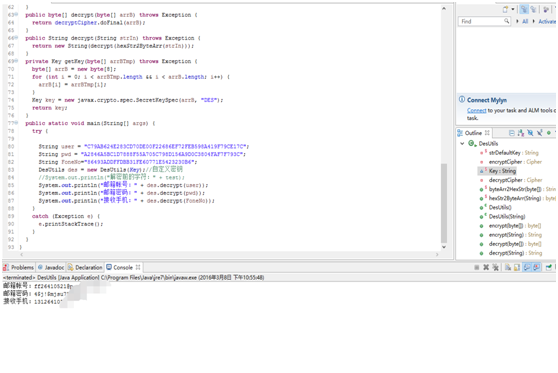Collapse the DesUtils class node in Outline
Screen dimensions: 558x373
[x=462, y=143]
